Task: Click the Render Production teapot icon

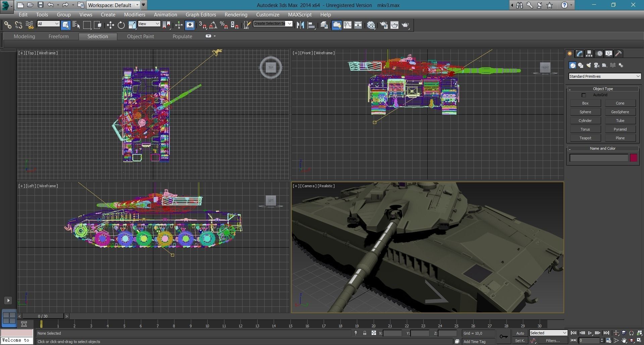Action: point(406,25)
